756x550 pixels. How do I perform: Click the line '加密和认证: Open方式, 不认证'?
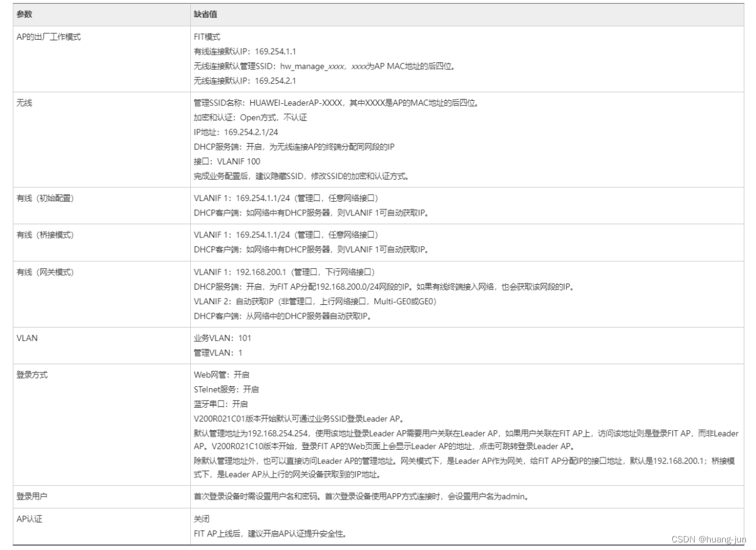click(x=249, y=118)
